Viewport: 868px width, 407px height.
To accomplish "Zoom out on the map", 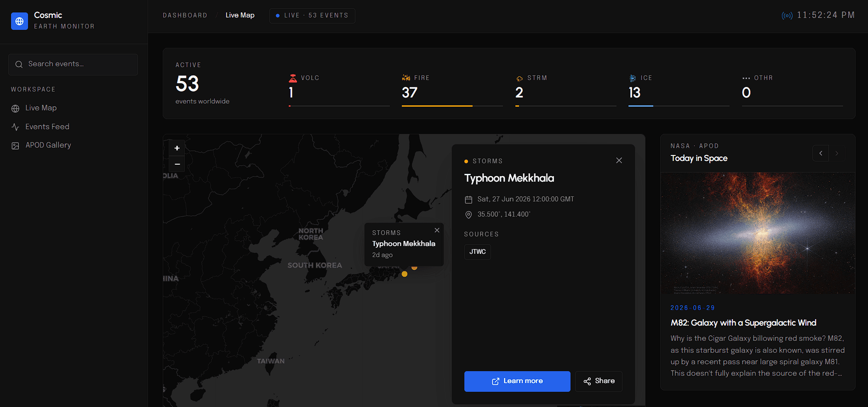I will point(177,164).
